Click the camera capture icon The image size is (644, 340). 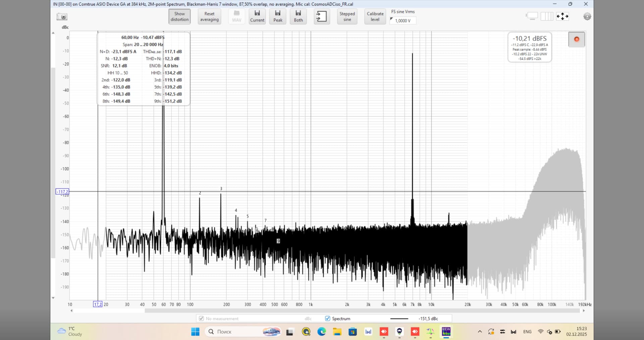62,16
